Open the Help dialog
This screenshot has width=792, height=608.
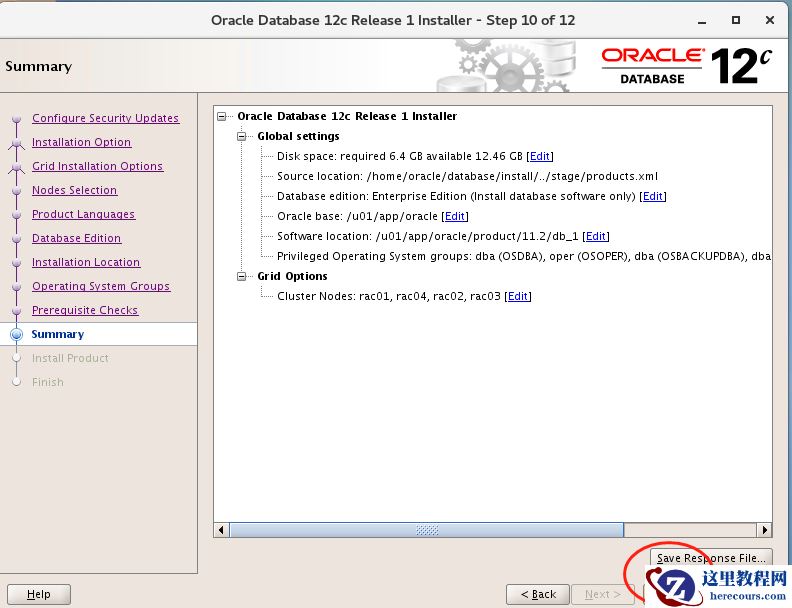[x=39, y=594]
